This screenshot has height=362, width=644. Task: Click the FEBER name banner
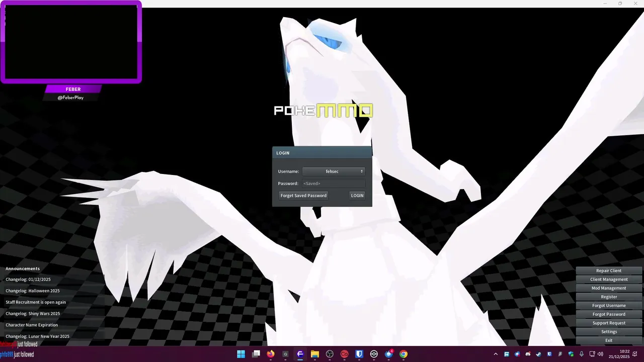pos(73,89)
